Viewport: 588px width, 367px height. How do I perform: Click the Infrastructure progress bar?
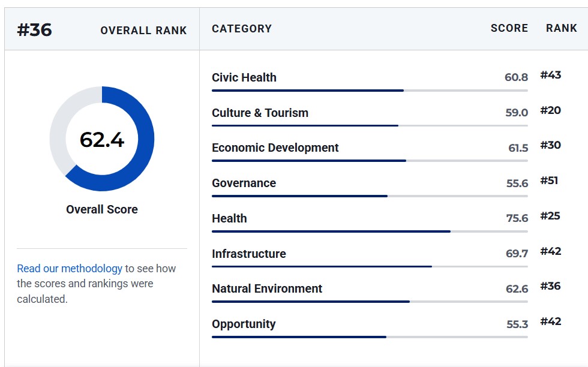[x=370, y=266]
